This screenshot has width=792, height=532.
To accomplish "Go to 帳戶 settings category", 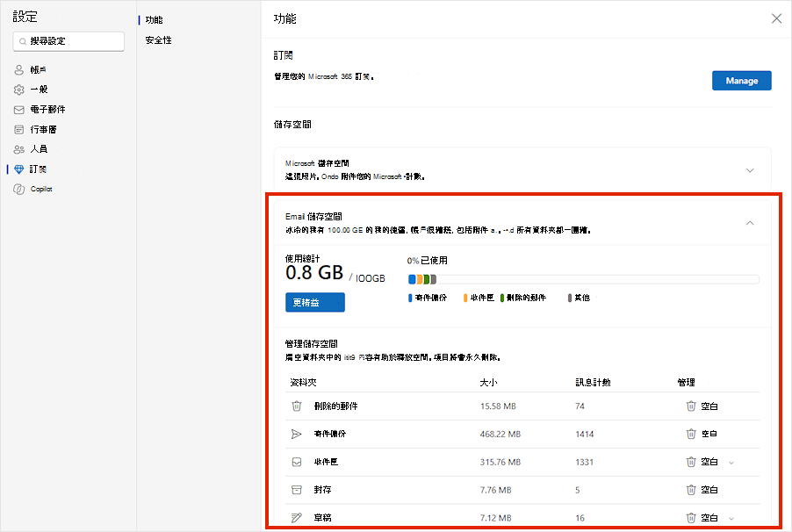I will coord(39,69).
